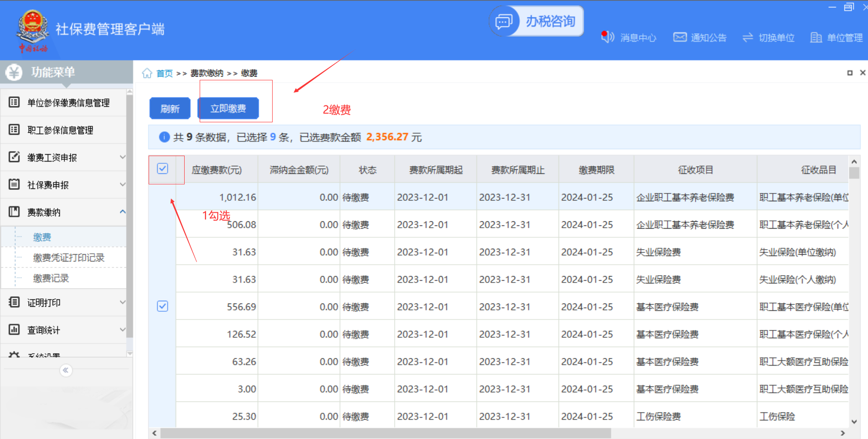Open 缴费凭证打印记录 submenu item

click(x=69, y=258)
